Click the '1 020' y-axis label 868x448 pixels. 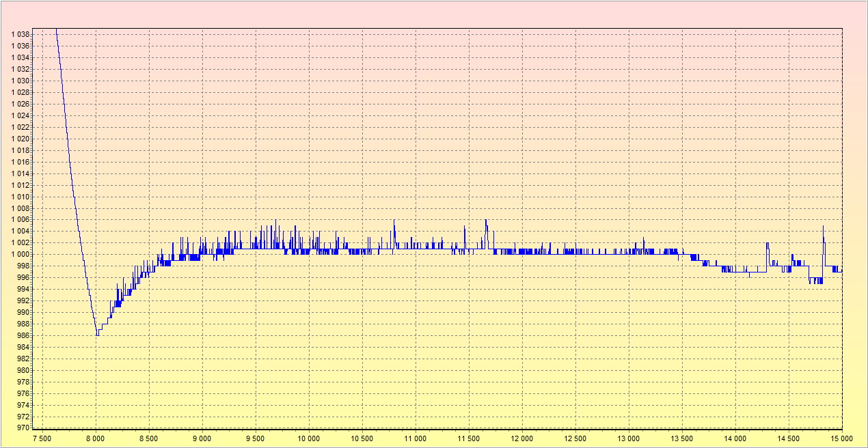pyautogui.click(x=20, y=139)
